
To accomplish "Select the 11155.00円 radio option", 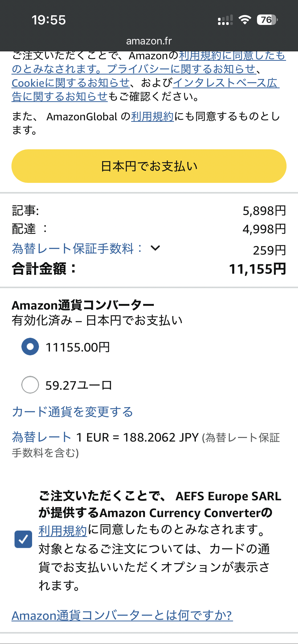I will [x=30, y=346].
